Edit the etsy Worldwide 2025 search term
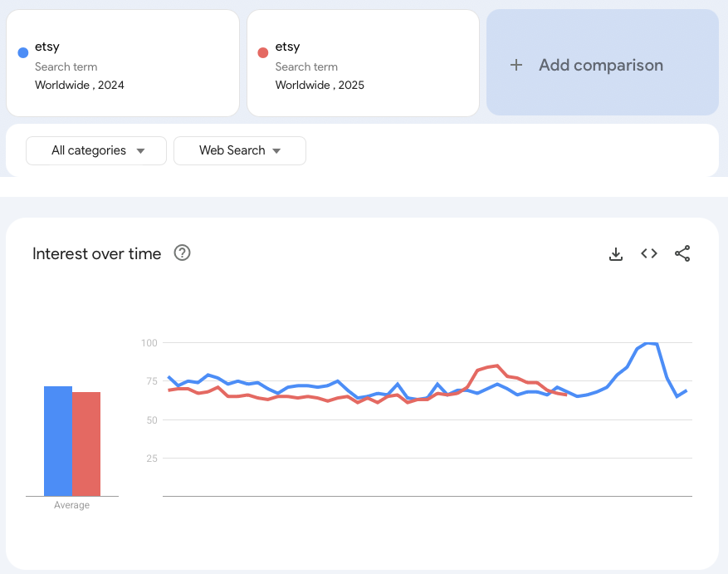The height and width of the screenshot is (574, 728). (363, 63)
